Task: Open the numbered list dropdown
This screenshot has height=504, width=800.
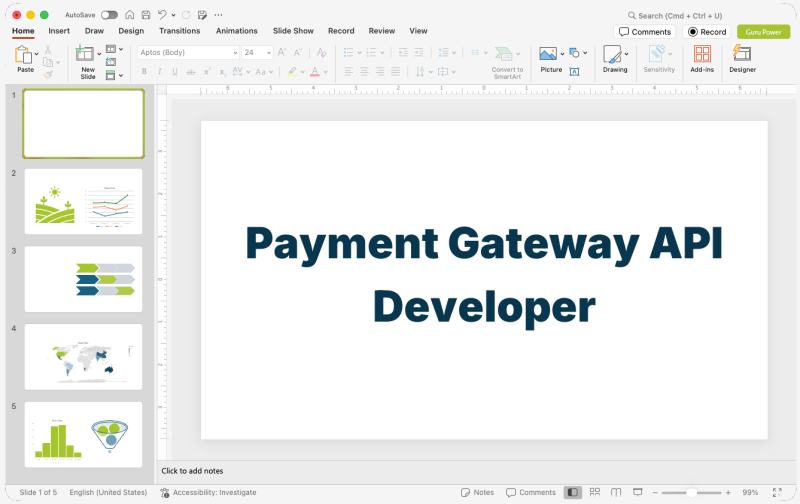Action: click(x=382, y=53)
